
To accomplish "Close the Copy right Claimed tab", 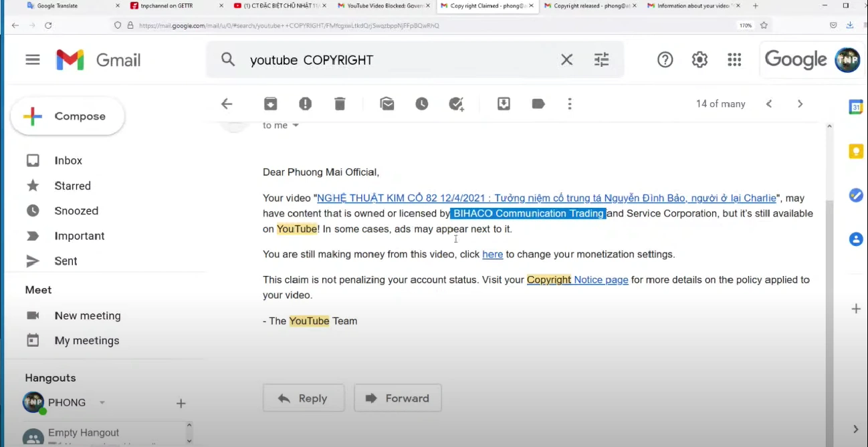I will tap(532, 5).
